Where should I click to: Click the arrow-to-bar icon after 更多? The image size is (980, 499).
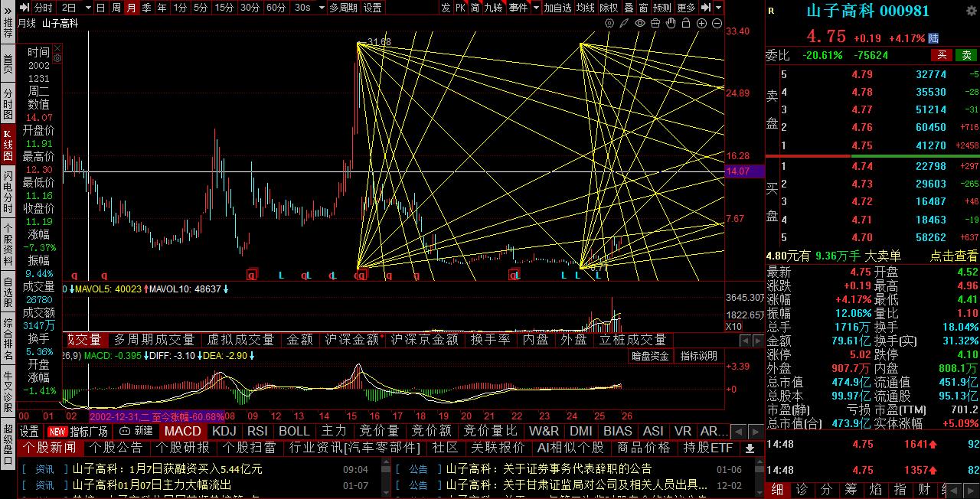707,8
